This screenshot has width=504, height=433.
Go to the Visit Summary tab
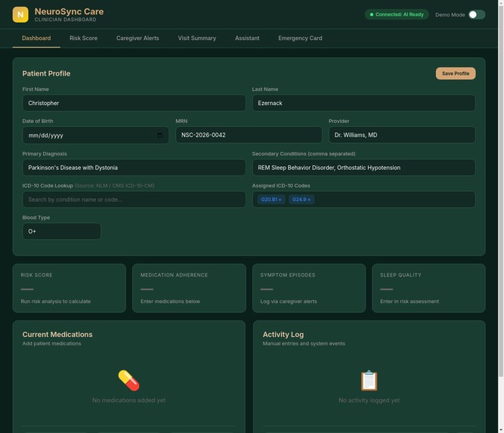197,39
